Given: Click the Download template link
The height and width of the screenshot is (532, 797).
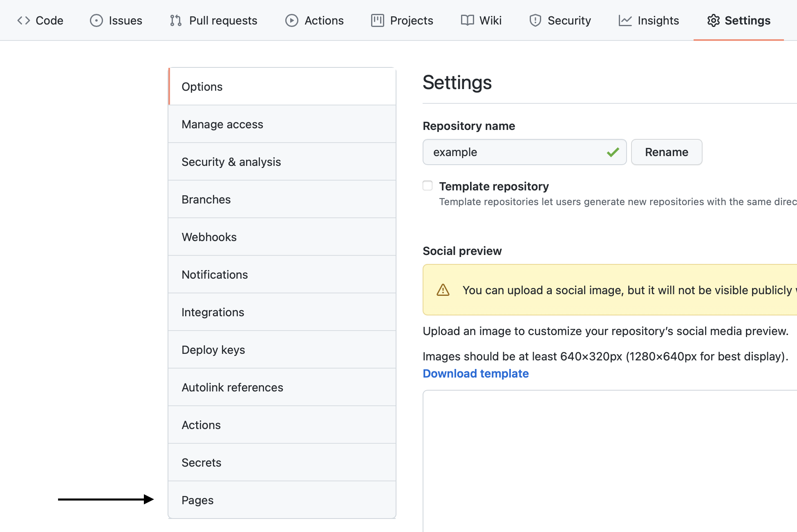Looking at the screenshot, I should [475, 373].
